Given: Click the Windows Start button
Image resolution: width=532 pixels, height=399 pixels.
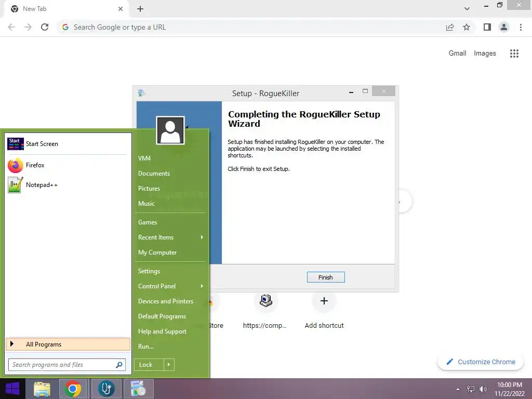Looking at the screenshot, I should tap(12, 389).
